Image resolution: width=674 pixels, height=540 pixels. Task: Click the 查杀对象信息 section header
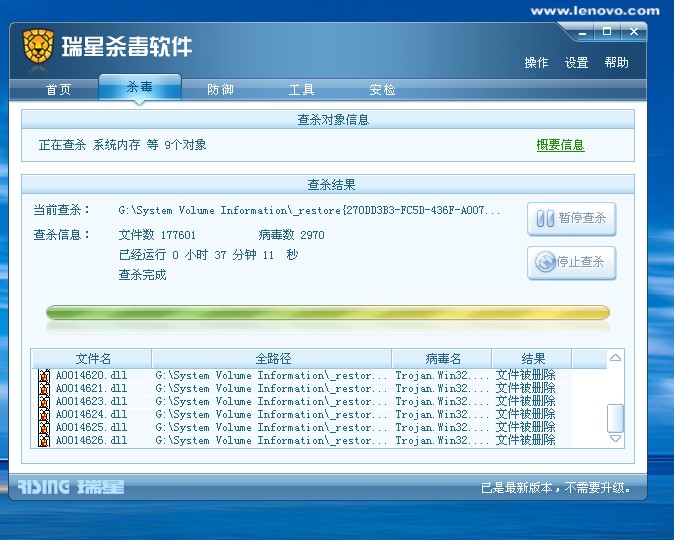tap(328, 120)
